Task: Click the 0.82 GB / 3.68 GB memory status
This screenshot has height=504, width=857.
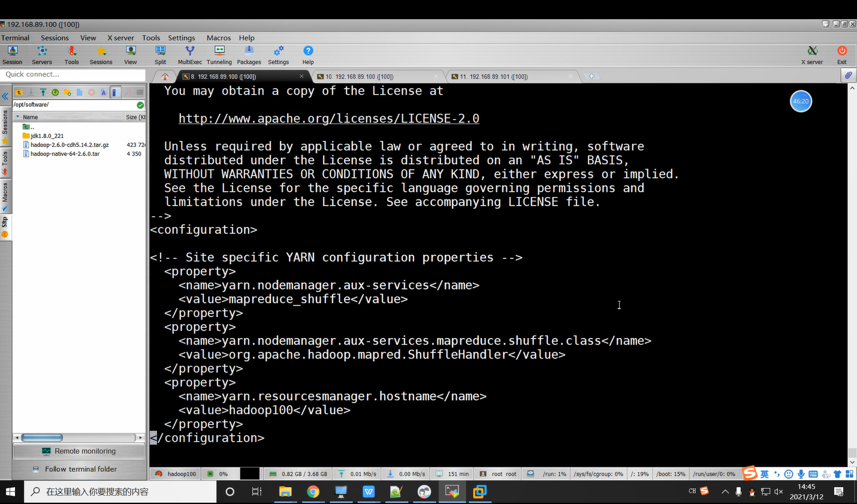Action: click(x=298, y=474)
